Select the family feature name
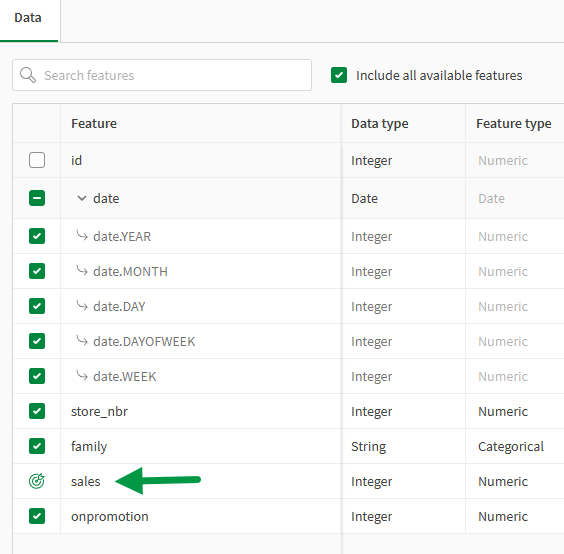This screenshot has width=564, height=554. [x=89, y=446]
